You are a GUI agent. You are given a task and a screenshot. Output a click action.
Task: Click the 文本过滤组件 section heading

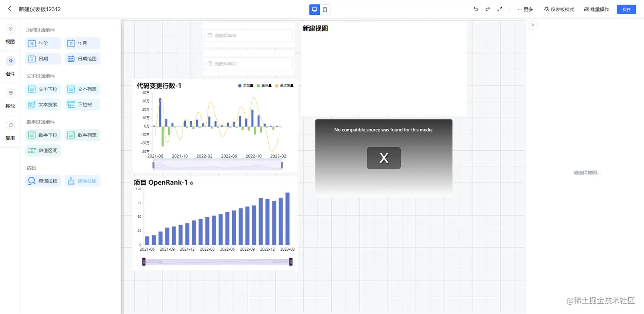(x=40, y=76)
